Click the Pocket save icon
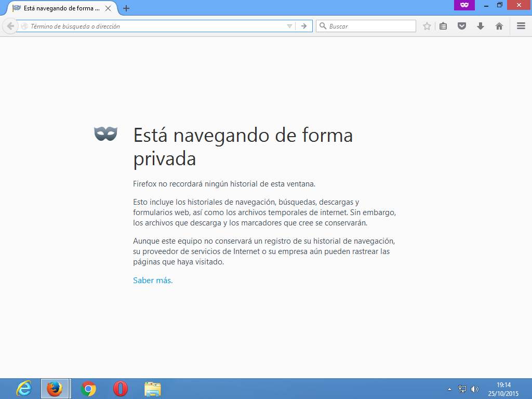Image resolution: width=532 pixels, height=399 pixels. [x=462, y=26]
